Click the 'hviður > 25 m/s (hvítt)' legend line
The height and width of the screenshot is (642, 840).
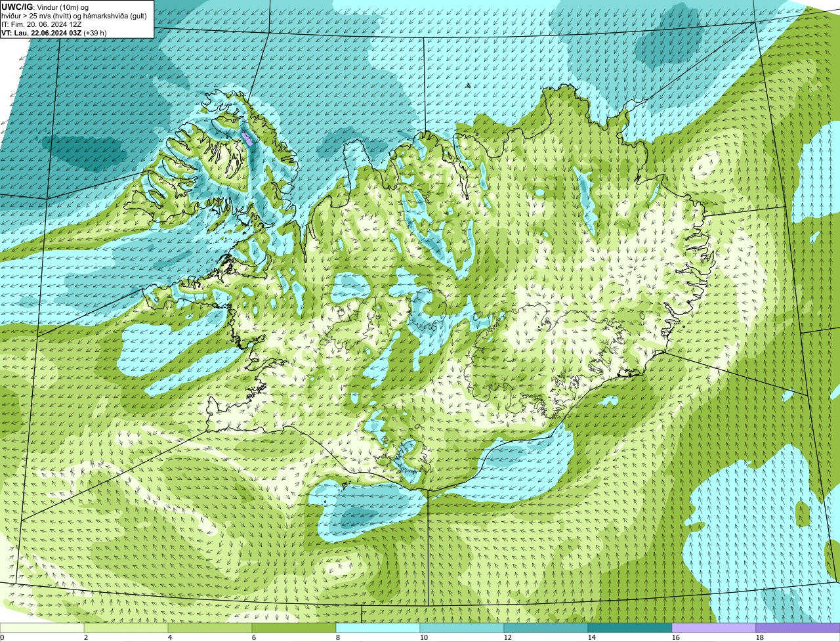click(x=73, y=16)
